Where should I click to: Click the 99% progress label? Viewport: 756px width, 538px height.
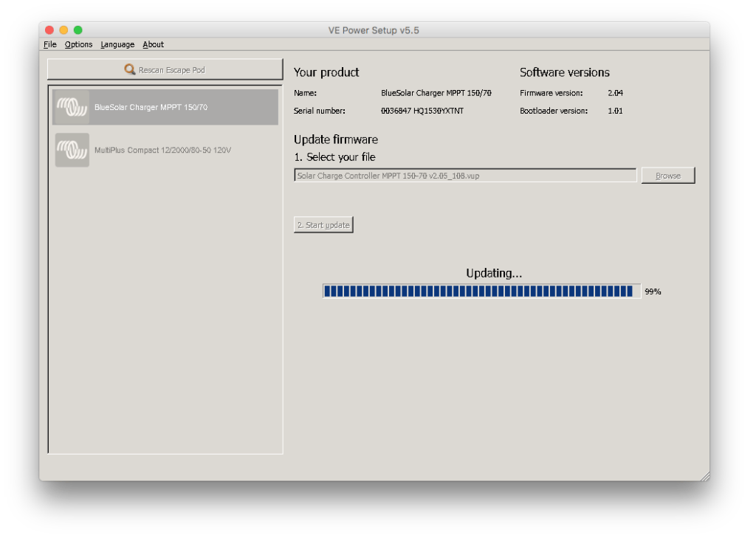tap(653, 292)
